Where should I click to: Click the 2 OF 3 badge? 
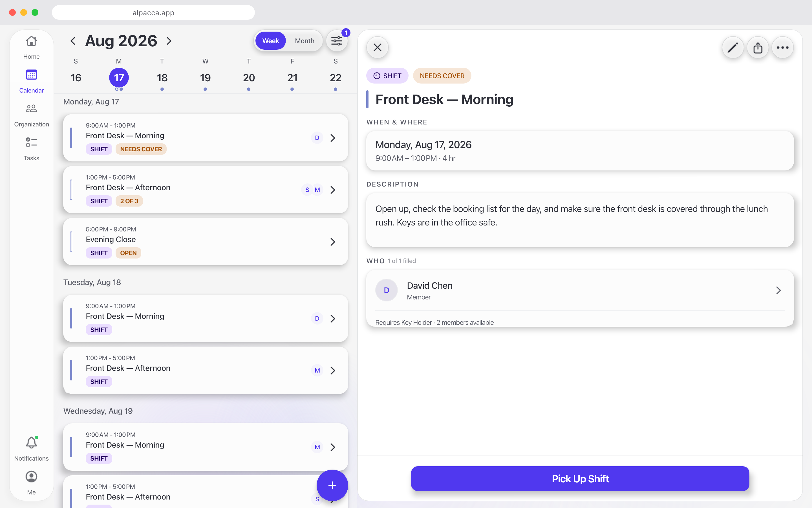click(x=129, y=201)
